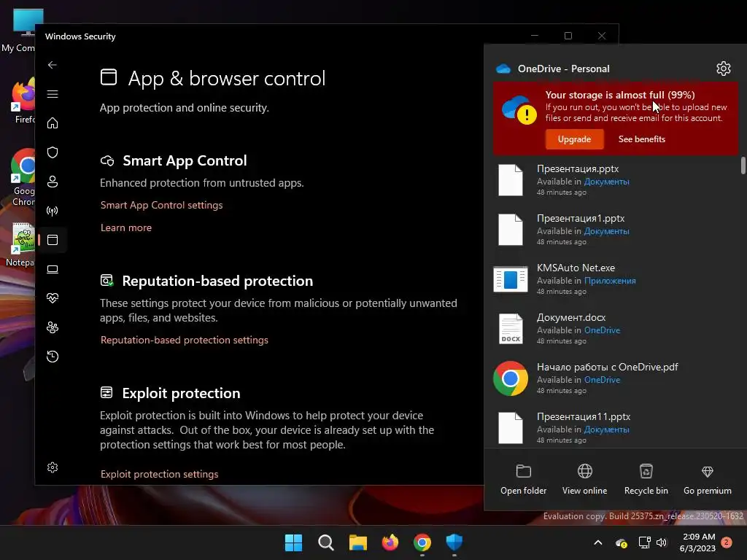The image size is (747, 560).
Task: Click Open folder in OneDrive panel
Action: pos(523,480)
